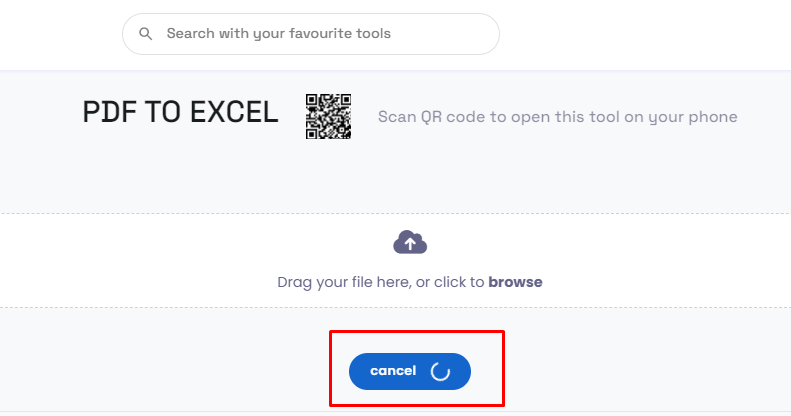The height and width of the screenshot is (416, 791).
Task: Click the left edge of cancel button
Action: (x=357, y=371)
